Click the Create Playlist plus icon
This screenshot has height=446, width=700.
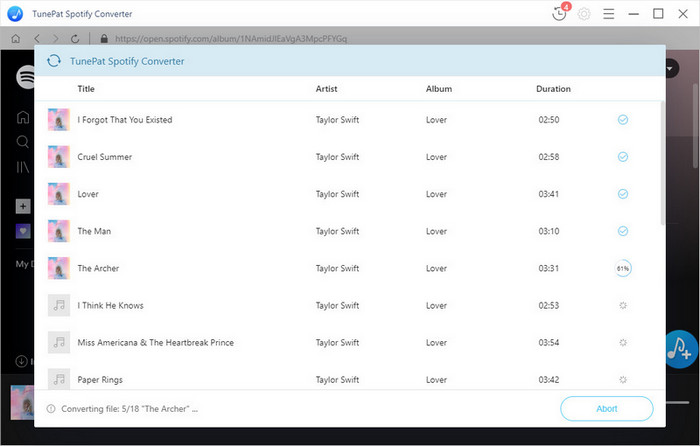pyautogui.click(x=23, y=206)
